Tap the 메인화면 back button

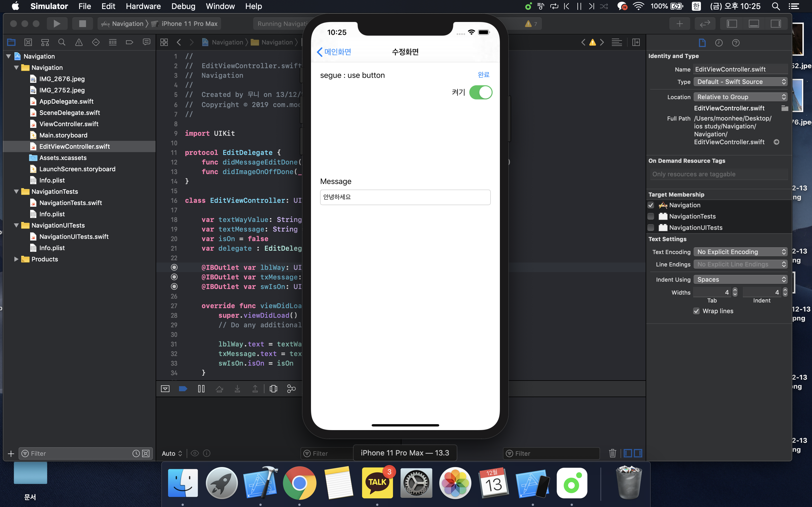[334, 52]
